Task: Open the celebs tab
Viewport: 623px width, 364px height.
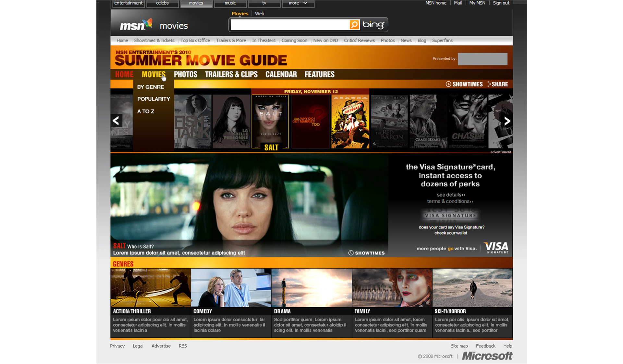Action: pos(162,3)
